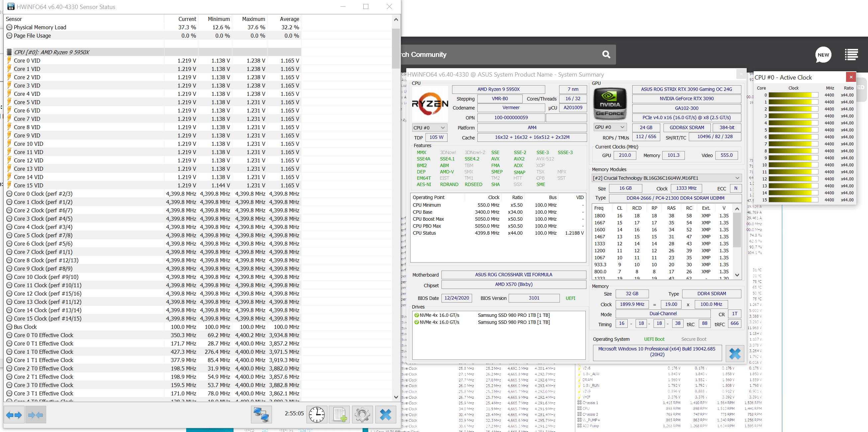Click the Average column header
This screenshot has width=868, height=432.
click(x=285, y=19)
